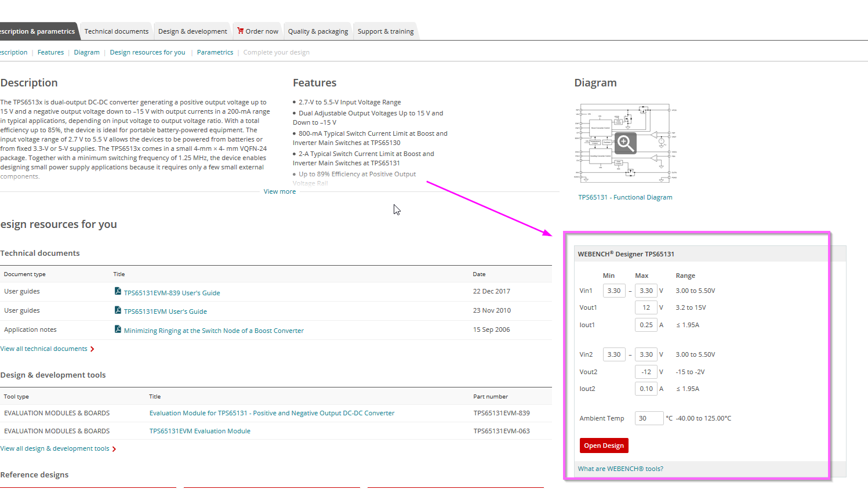Click arrow next to View all design & development tools
Screen dimensions: 868x489
coord(114,449)
